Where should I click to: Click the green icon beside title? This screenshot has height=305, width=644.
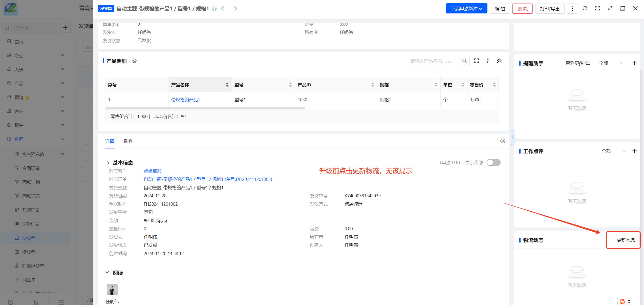tap(214, 9)
